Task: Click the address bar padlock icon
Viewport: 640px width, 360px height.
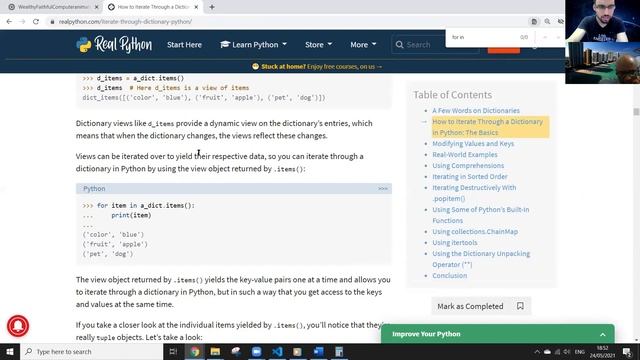Action: [52, 22]
